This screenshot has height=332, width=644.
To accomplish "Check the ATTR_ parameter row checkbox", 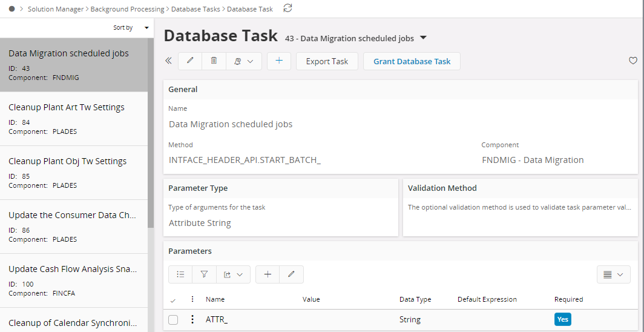I will [173, 320].
